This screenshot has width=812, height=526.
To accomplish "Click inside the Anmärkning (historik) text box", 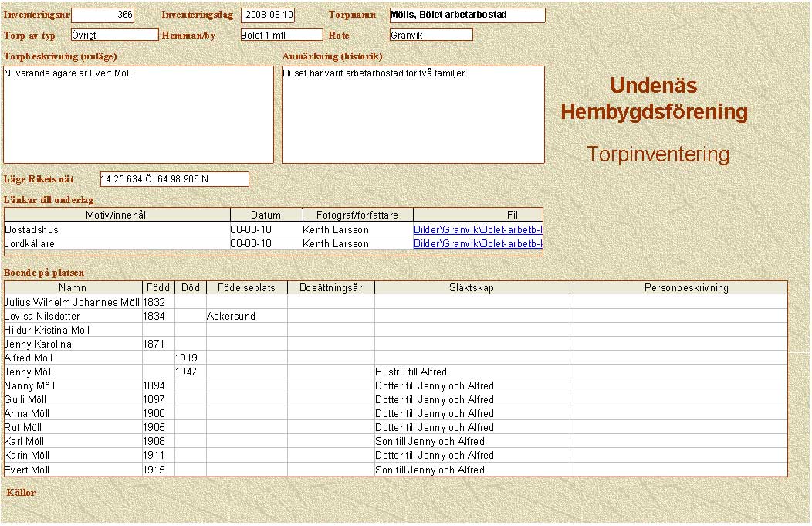I will click(413, 114).
